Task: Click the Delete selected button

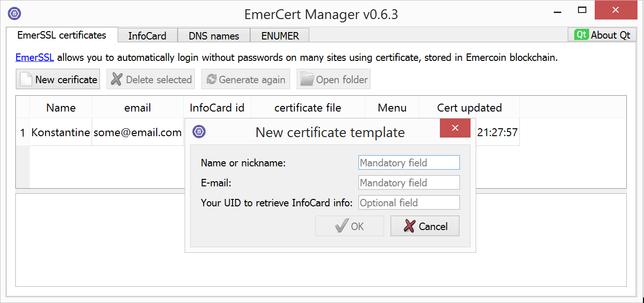Action: point(152,79)
